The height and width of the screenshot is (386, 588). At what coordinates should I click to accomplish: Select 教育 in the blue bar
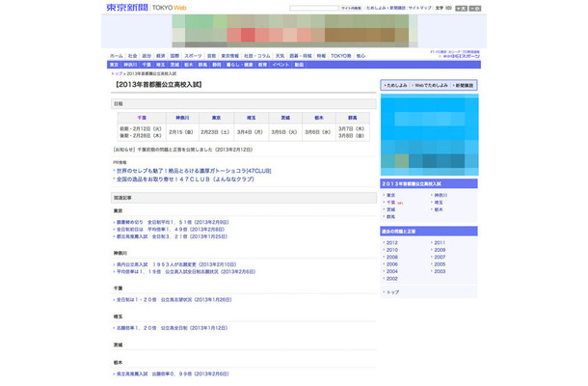[262, 65]
